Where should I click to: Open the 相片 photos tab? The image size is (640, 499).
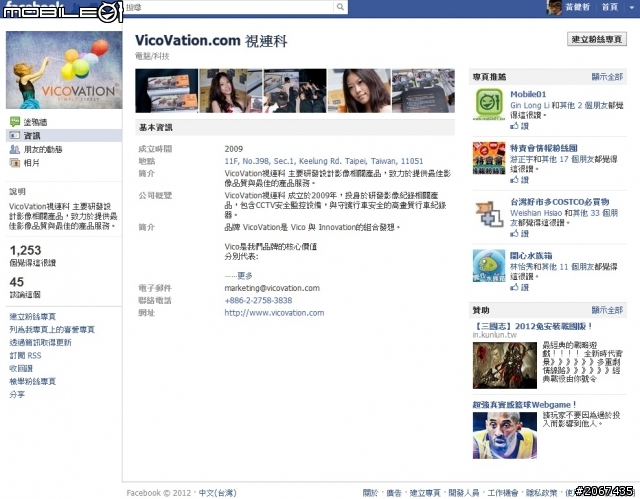click(31, 163)
